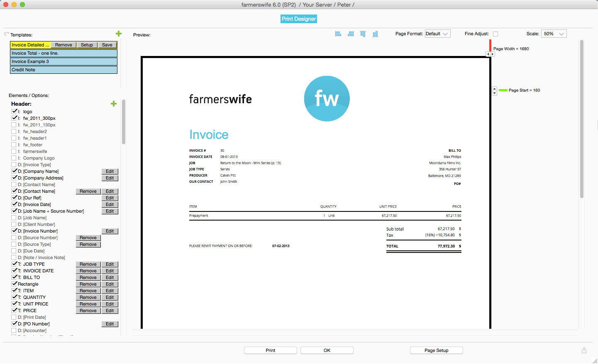Edit the [Company Name] element
598x364 pixels.
(110, 171)
